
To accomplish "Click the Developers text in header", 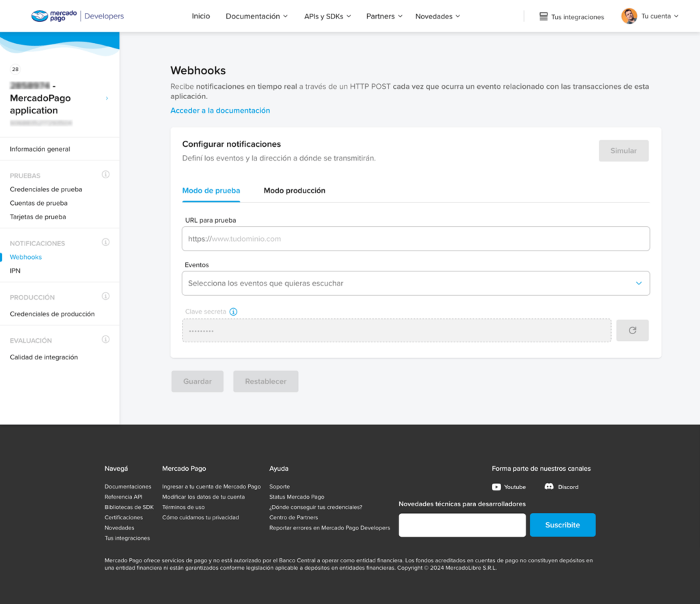I will coord(104,16).
